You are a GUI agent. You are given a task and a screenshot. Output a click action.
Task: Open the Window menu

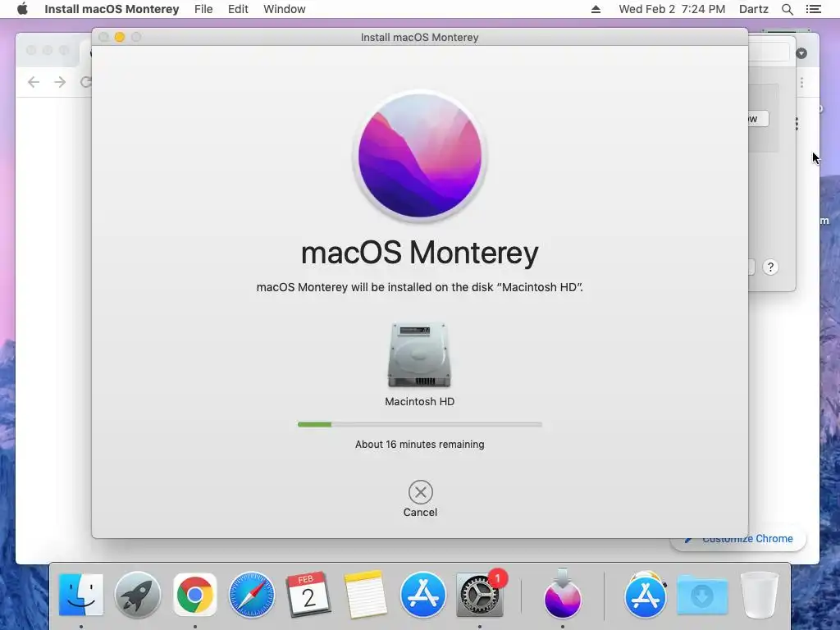(x=285, y=9)
